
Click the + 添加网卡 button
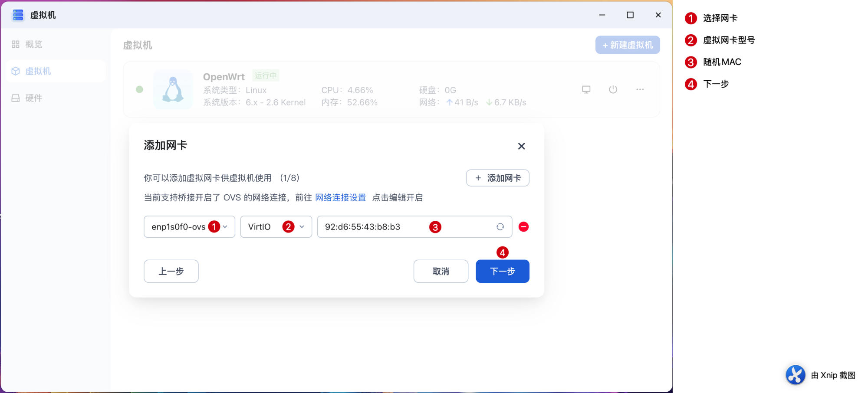point(497,178)
